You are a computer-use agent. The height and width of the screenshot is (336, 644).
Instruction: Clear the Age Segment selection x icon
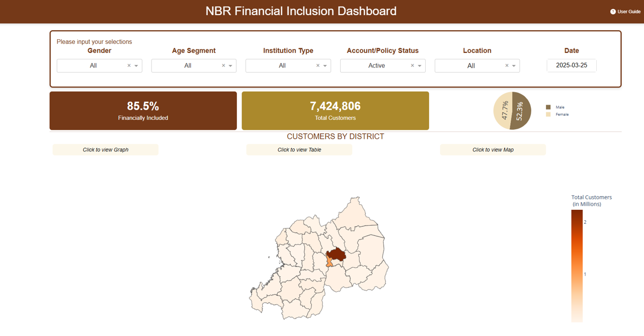pyautogui.click(x=223, y=65)
